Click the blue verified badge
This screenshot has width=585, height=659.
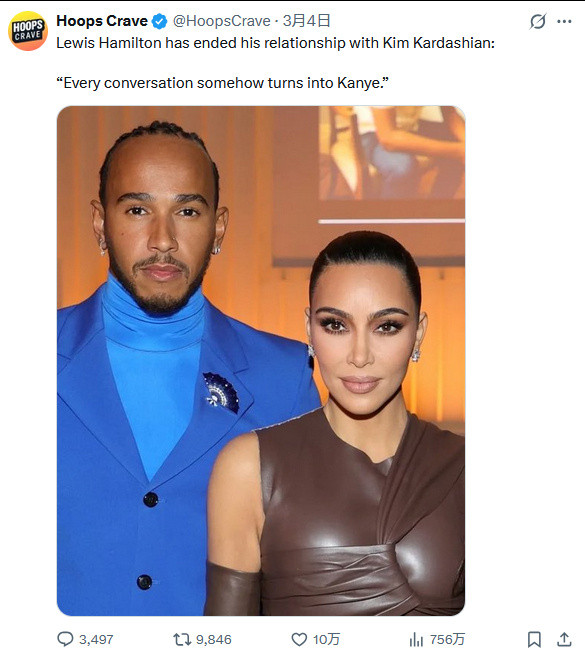(159, 21)
